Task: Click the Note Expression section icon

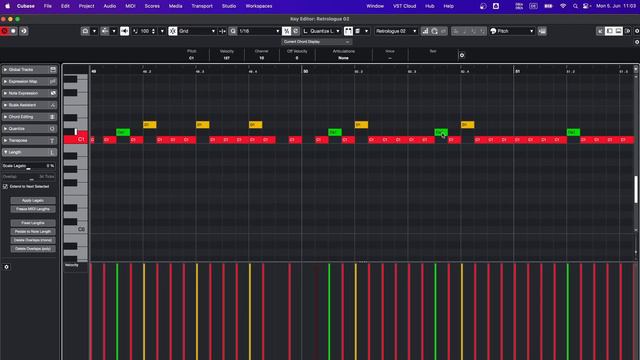Action: point(53,93)
